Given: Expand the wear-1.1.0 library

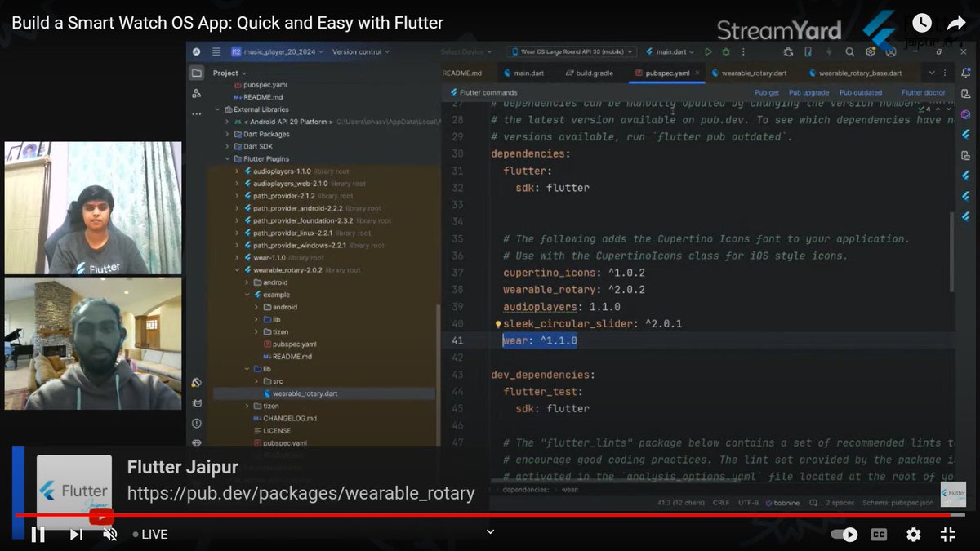Looking at the screenshot, I should pyautogui.click(x=237, y=257).
